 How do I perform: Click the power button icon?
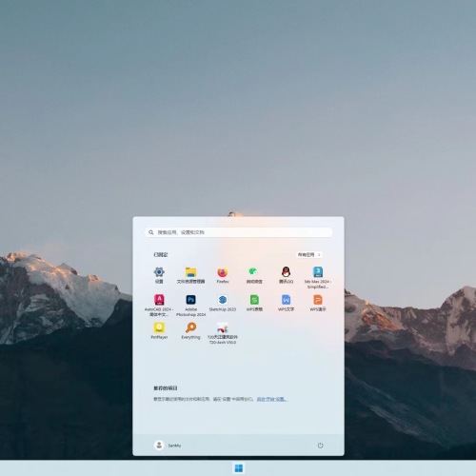pyautogui.click(x=320, y=446)
